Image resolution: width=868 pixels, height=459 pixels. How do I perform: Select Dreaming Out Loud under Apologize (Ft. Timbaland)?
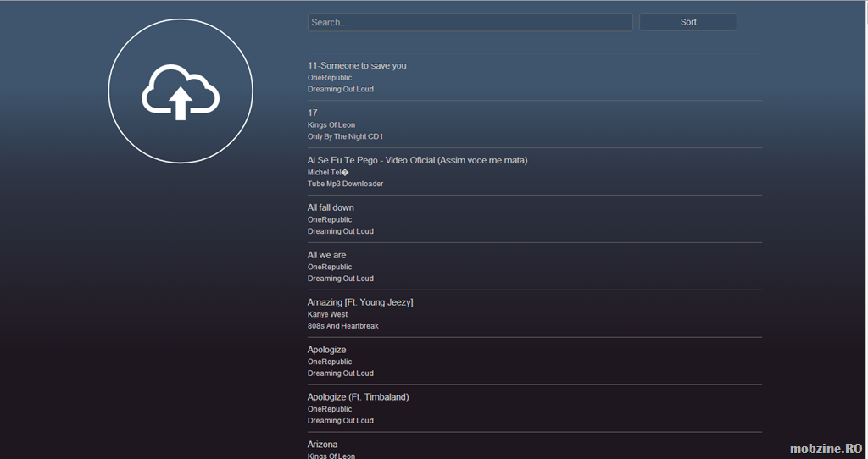tap(341, 421)
